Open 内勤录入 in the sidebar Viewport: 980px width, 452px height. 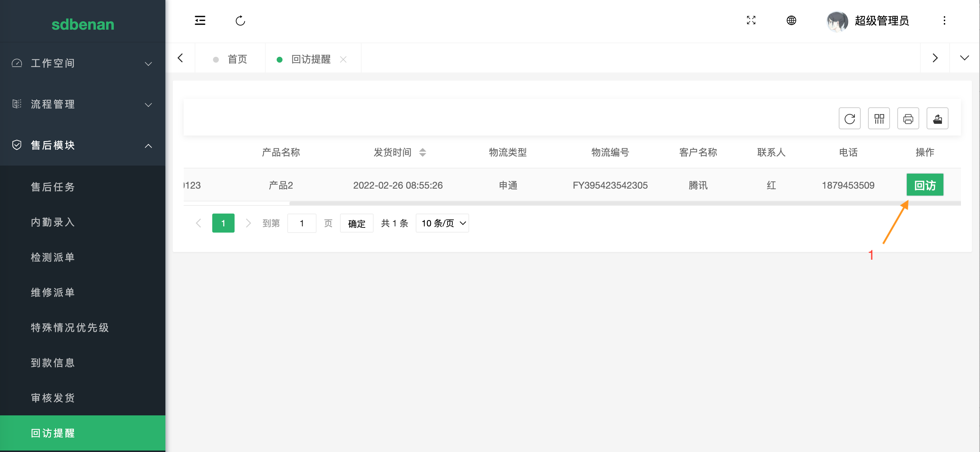(83, 222)
